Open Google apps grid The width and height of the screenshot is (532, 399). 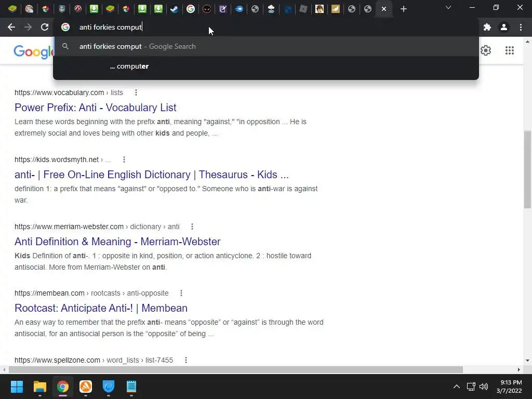pos(509,50)
